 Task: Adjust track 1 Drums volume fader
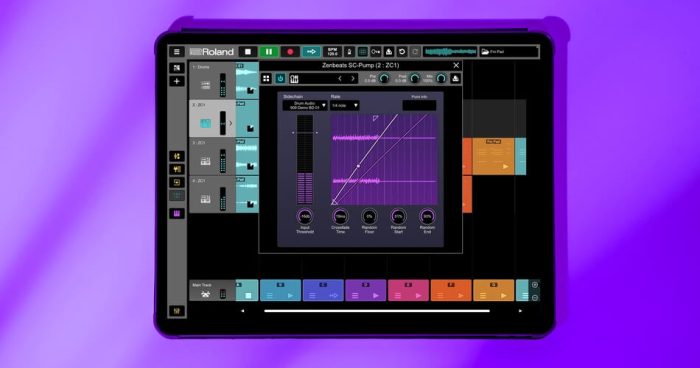coord(223,85)
